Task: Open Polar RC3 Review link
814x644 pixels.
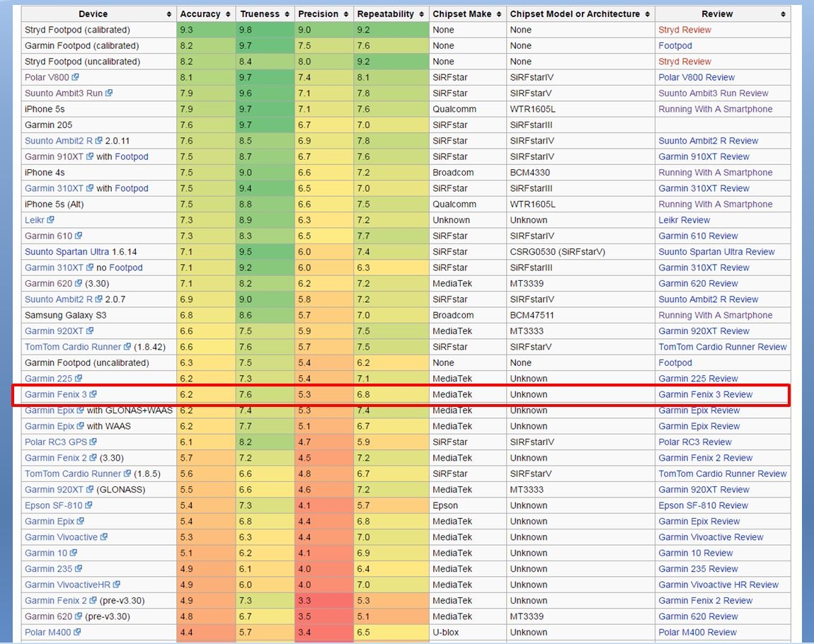Action: tap(694, 442)
